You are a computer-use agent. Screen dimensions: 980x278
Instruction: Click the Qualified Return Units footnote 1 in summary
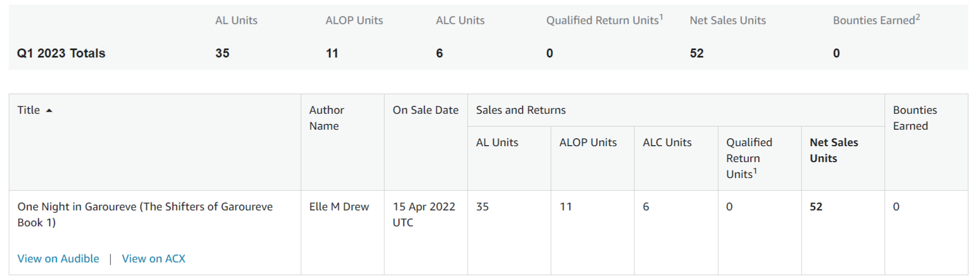click(661, 17)
